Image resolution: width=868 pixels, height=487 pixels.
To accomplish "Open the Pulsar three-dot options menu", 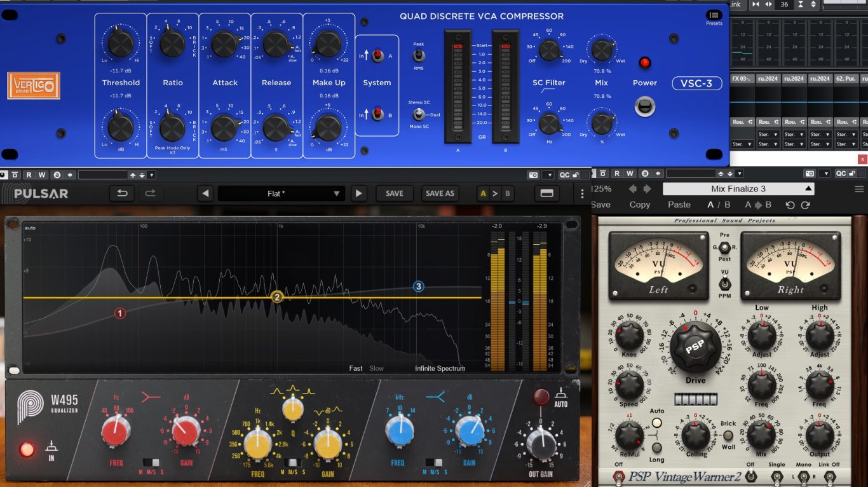I will pos(582,193).
